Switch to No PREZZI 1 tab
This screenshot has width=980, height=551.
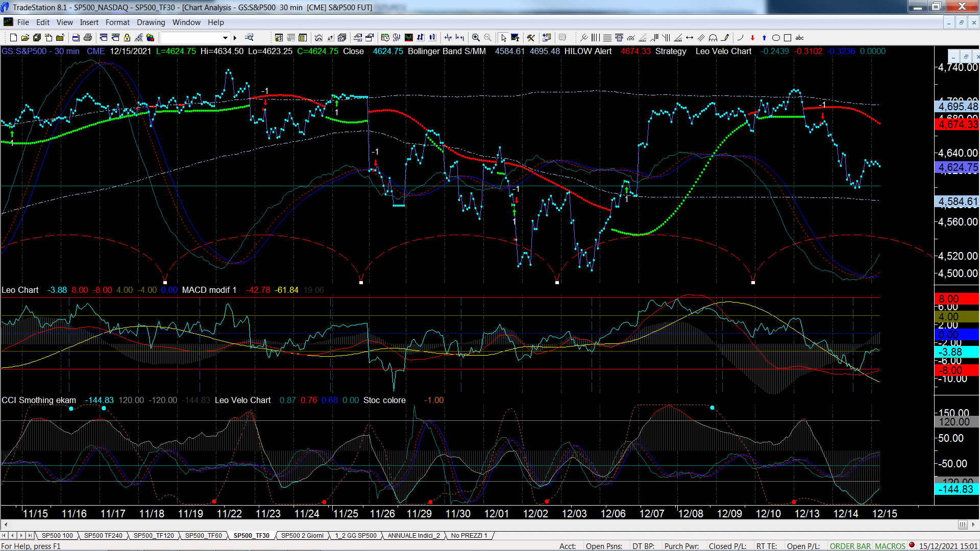coord(469,535)
